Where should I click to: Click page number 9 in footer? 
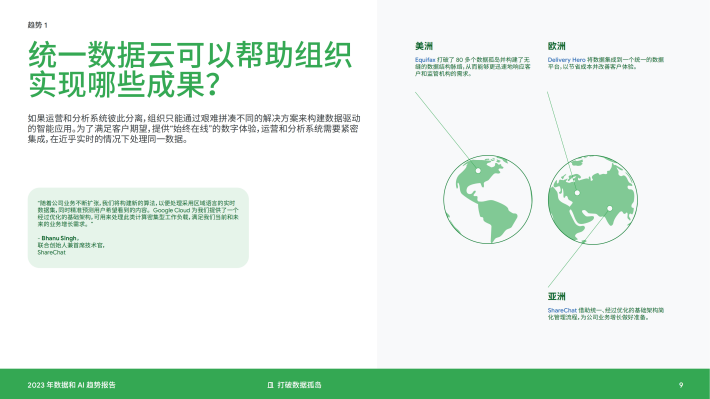pyautogui.click(x=681, y=385)
